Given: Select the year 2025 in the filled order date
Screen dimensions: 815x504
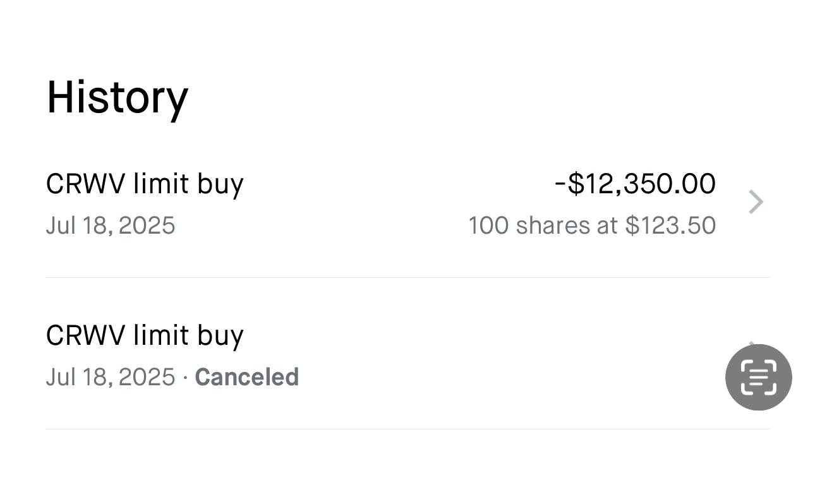Looking at the screenshot, I should pos(147,225).
